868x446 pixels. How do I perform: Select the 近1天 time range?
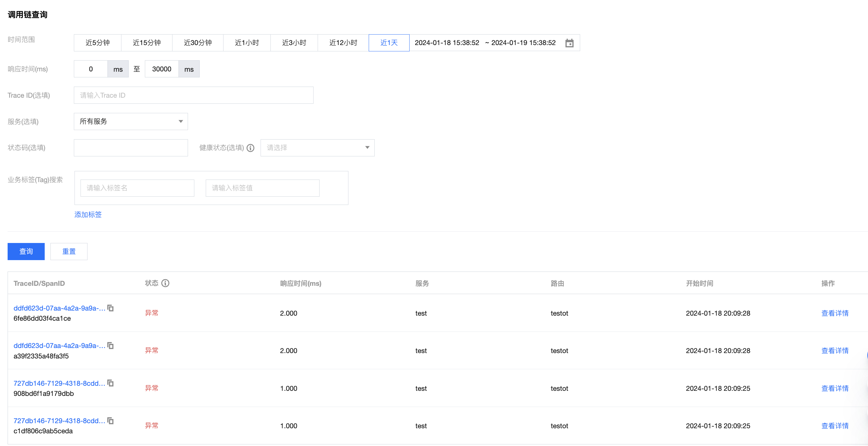tap(389, 43)
